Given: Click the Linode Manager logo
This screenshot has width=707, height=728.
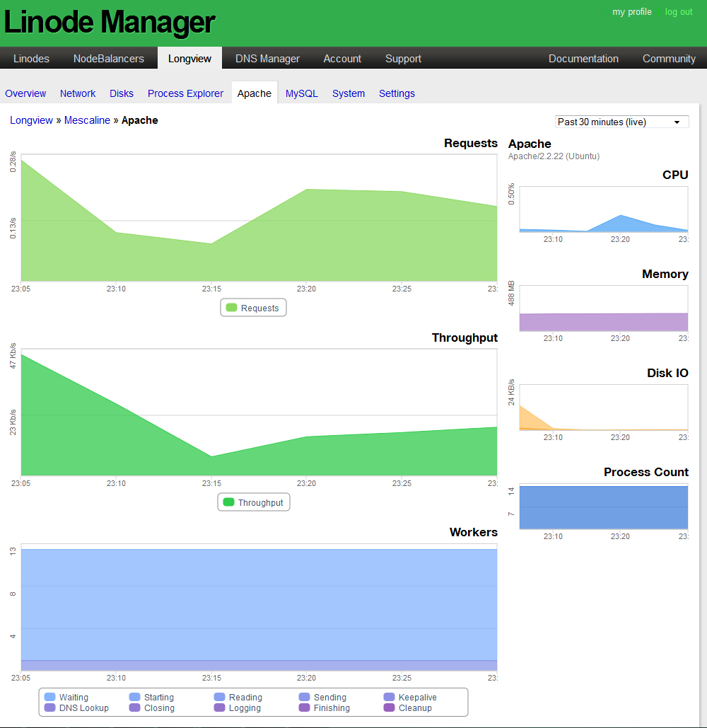Looking at the screenshot, I should click(110, 22).
